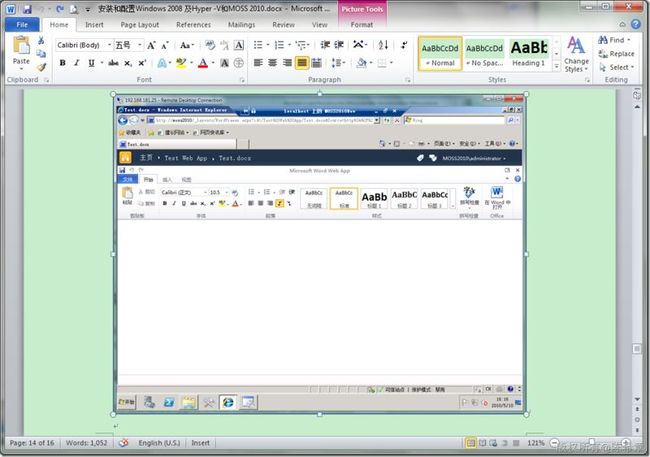Decrease the paragraph indent
The height and width of the screenshot is (457, 650).
[325, 45]
